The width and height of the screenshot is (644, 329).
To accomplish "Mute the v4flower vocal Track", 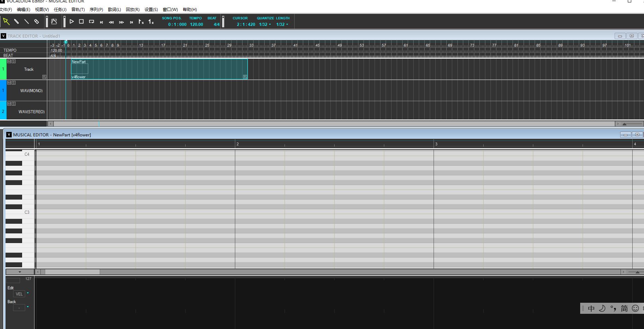I will point(9,61).
